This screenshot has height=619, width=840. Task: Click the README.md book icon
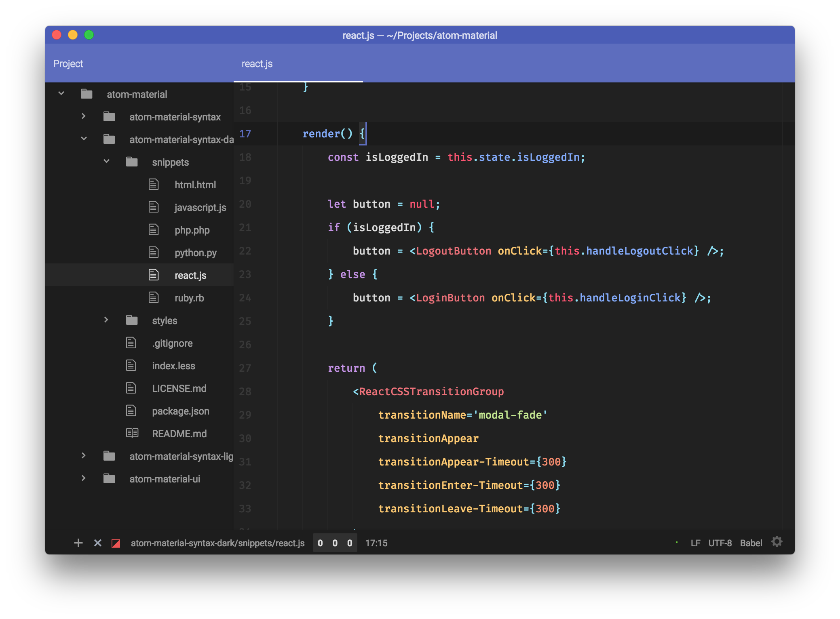132,433
